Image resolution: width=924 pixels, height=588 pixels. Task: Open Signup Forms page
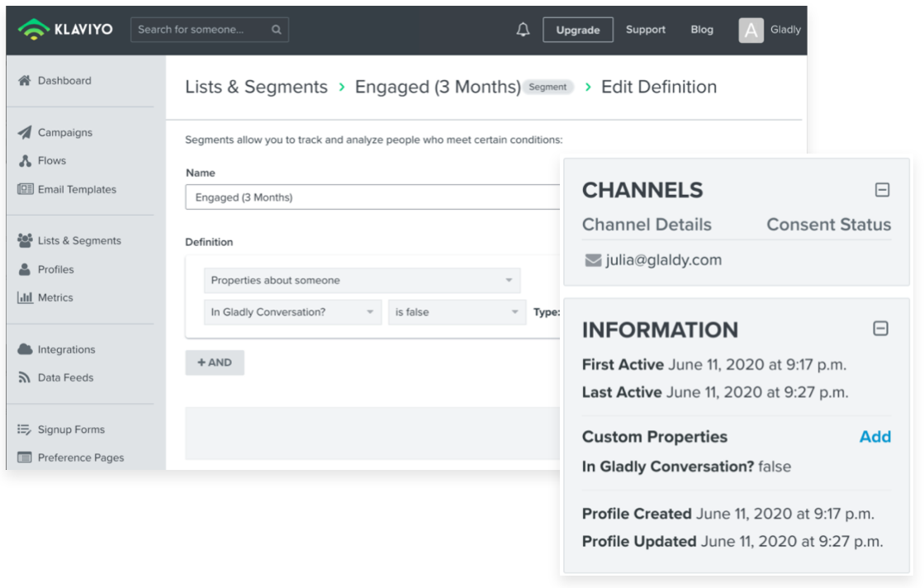point(71,429)
